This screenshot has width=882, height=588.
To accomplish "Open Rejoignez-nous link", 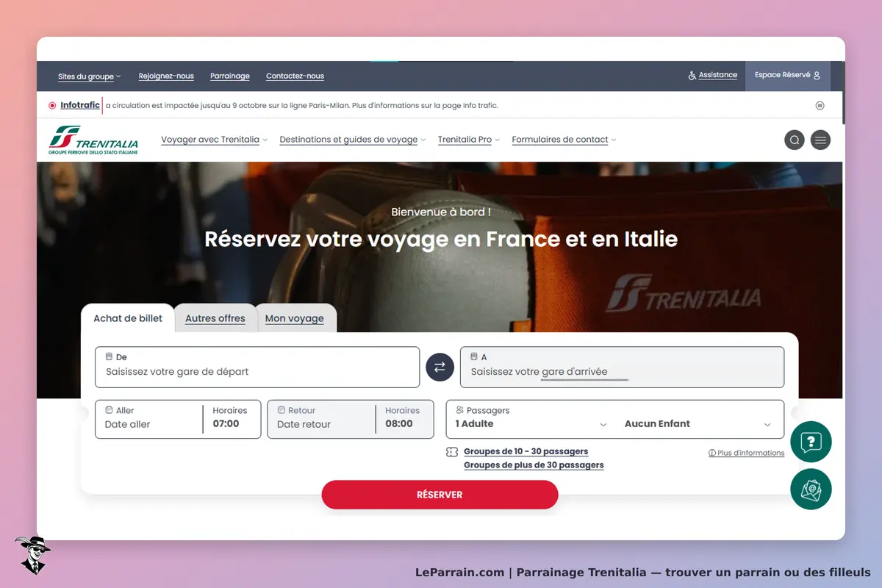I will click(166, 76).
